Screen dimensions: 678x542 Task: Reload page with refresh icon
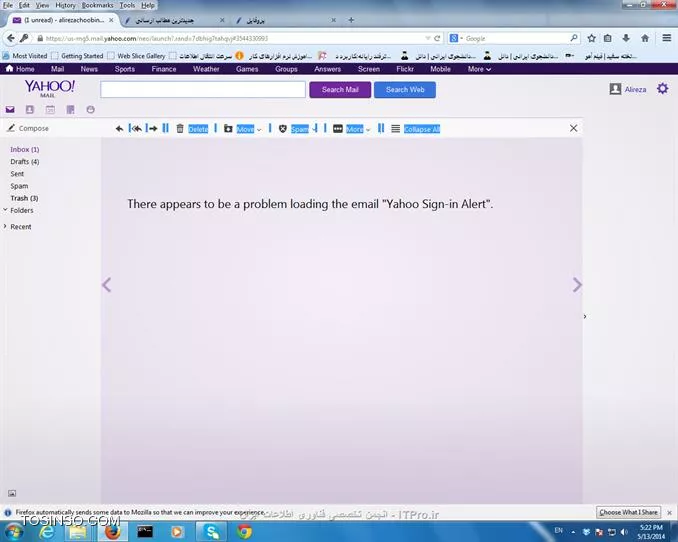[x=437, y=38]
